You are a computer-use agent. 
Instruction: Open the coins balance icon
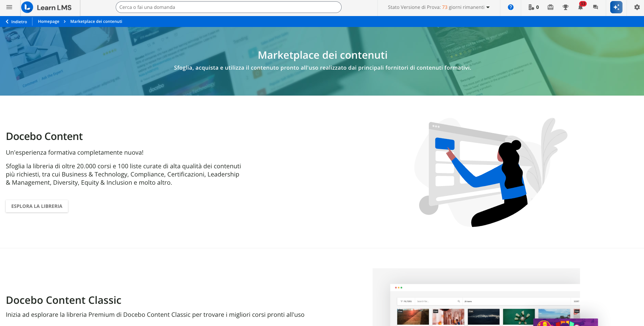point(533,7)
